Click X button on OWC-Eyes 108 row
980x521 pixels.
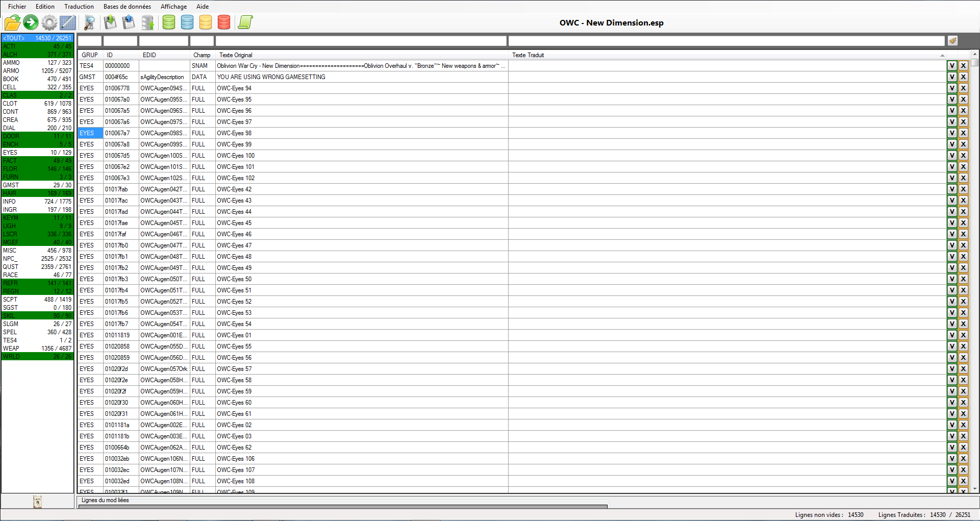click(x=963, y=481)
